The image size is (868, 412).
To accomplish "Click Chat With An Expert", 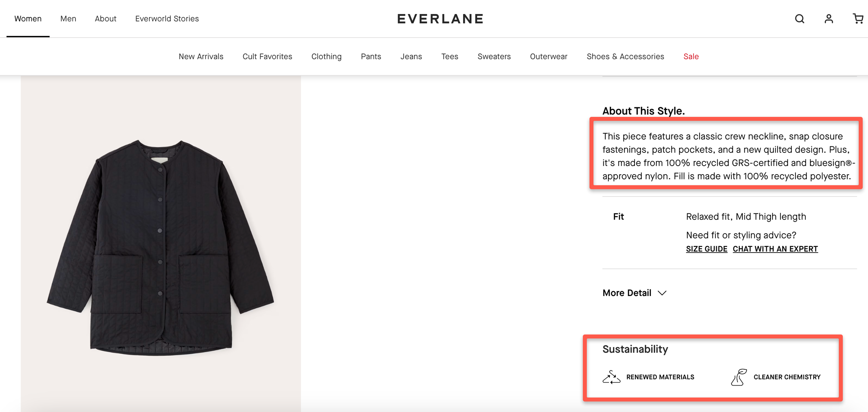I will (775, 249).
